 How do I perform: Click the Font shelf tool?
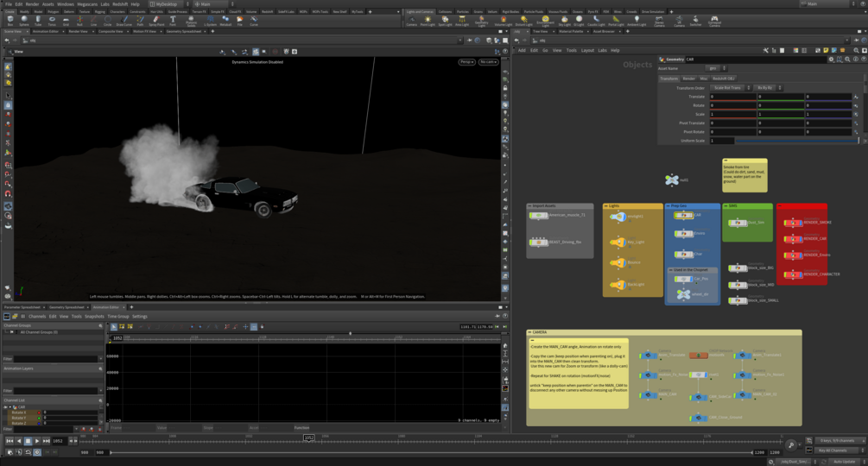[x=173, y=20]
